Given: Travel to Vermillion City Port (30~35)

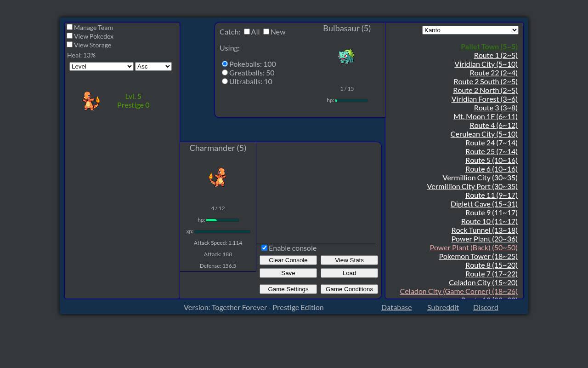Looking at the screenshot, I should (x=472, y=186).
